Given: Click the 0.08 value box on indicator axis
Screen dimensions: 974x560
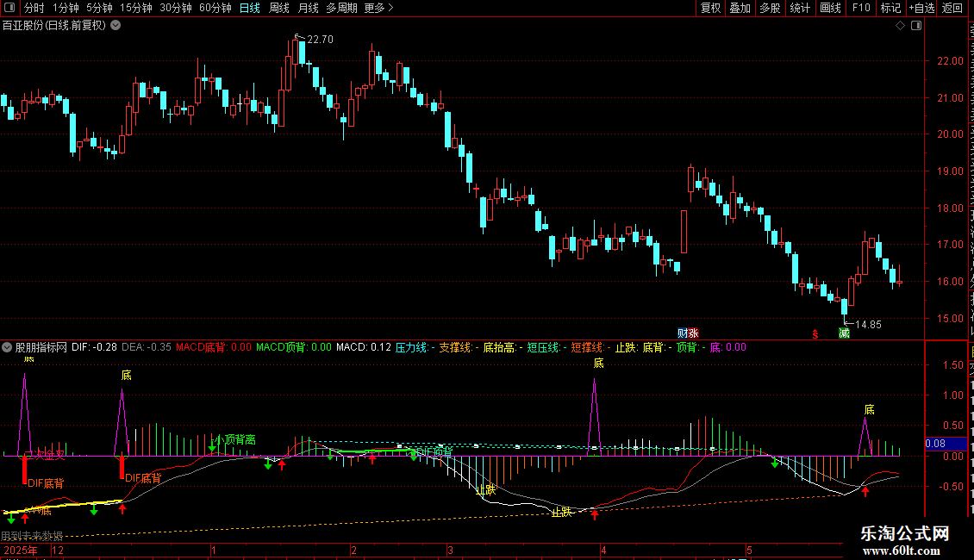Looking at the screenshot, I should click(946, 444).
